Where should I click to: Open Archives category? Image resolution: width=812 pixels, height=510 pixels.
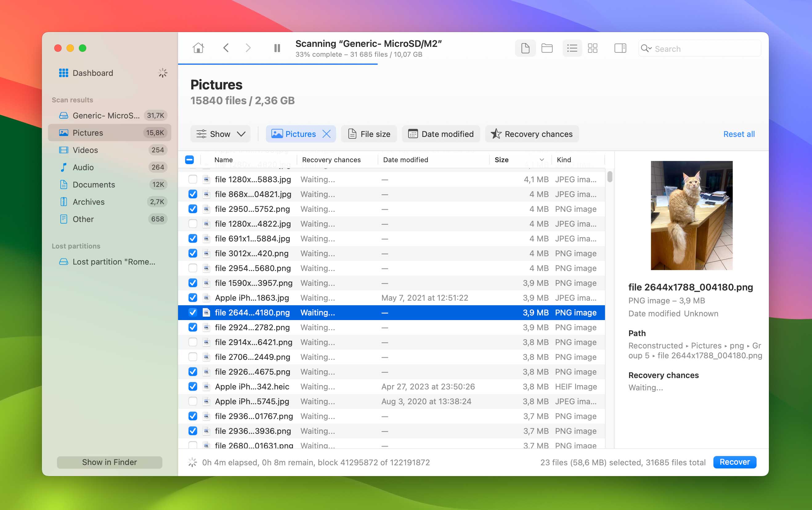tap(109, 201)
